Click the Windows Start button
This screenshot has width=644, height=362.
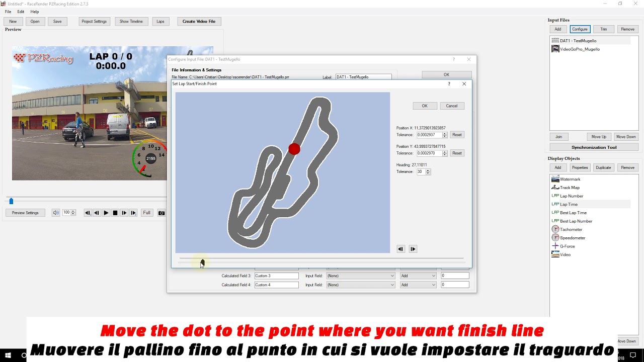pos(9,355)
